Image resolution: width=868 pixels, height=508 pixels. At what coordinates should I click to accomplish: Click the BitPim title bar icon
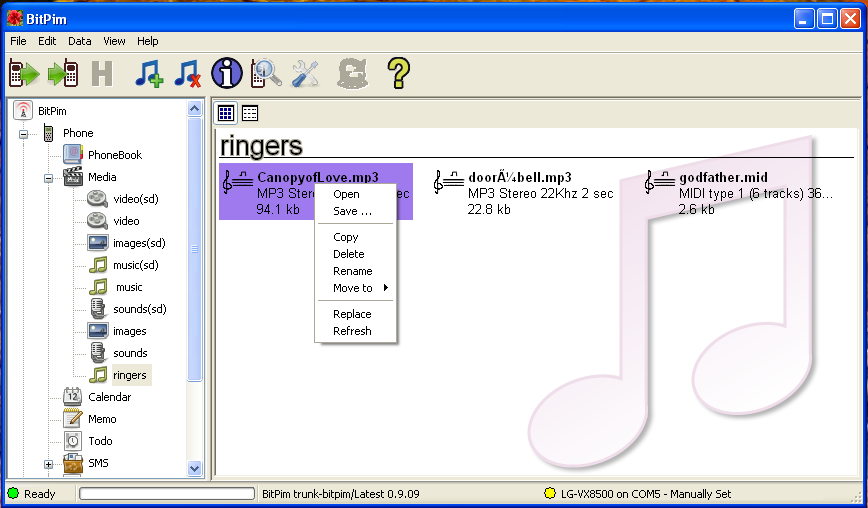click(x=14, y=18)
